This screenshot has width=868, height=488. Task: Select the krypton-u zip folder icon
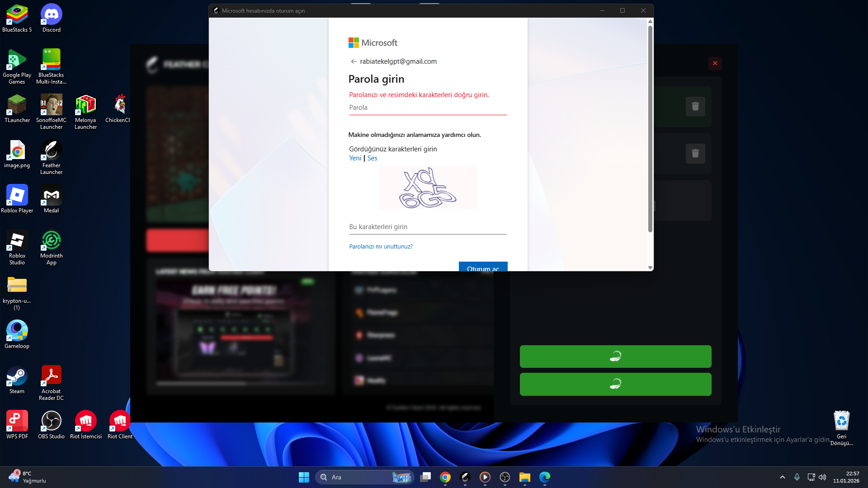pyautogui.click(x=17, y=292)
